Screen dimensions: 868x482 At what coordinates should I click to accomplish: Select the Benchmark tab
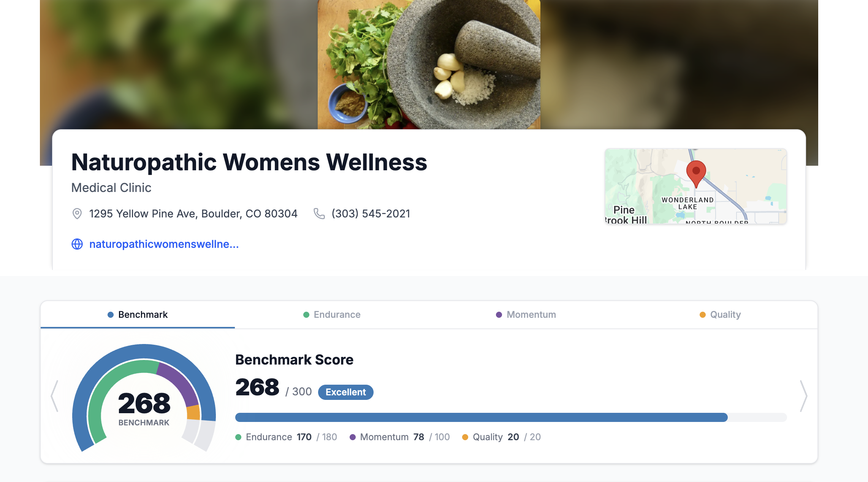pyautogui.click(x=138, y=315)
